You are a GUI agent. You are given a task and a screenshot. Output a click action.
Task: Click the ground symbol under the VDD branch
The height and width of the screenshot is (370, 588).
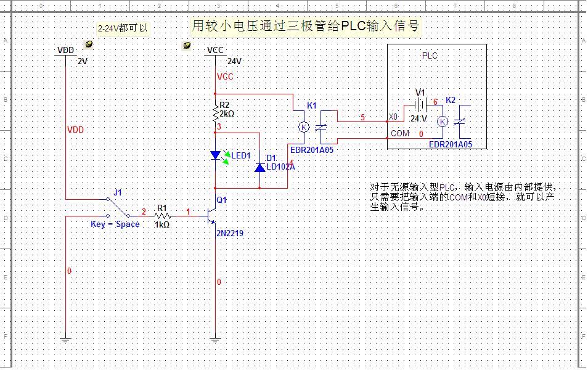65,338
